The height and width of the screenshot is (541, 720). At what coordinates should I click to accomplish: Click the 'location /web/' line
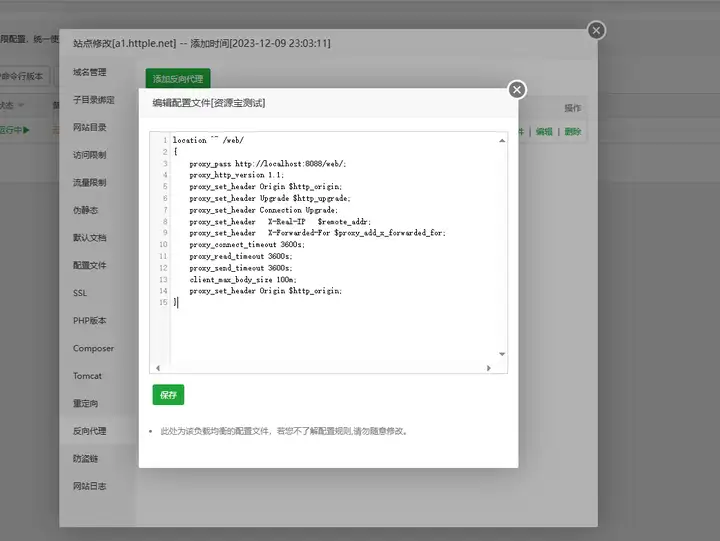(x=208, y=140)
